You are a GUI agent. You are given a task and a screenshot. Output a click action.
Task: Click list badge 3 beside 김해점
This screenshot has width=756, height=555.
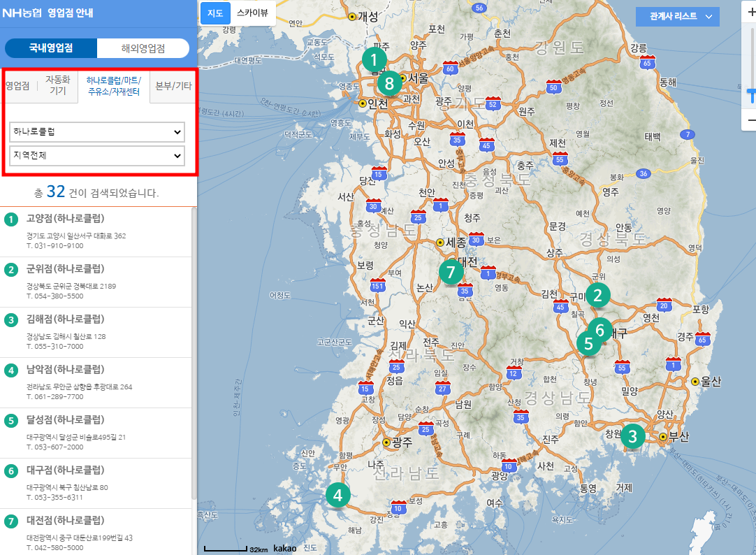tap(11, 319)
